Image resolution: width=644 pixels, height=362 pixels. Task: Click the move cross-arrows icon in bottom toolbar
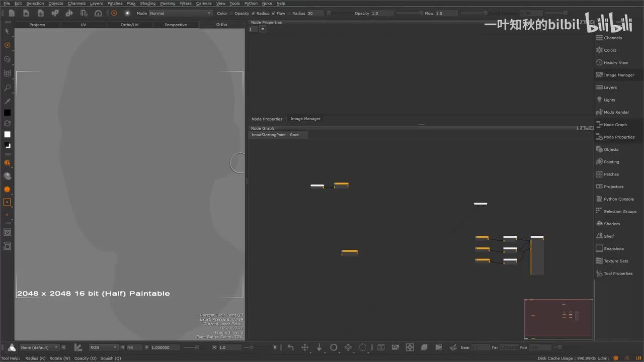(x=304, y=347)
